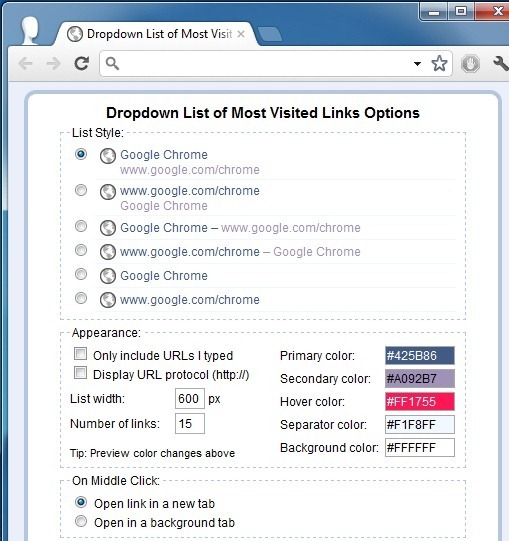Enable 'Display URL protocol (http://)' checkbox
This screenshot has height=541, width=509.
(80, 373)
